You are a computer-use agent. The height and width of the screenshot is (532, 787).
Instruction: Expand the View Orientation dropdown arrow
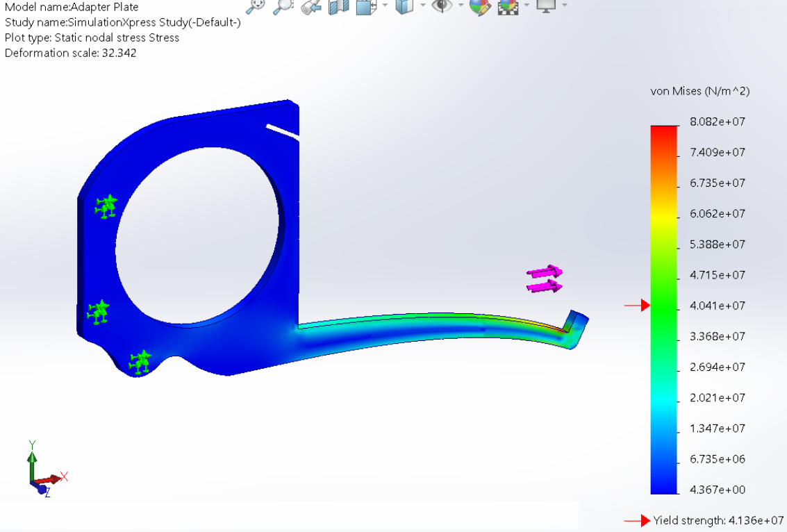tap(385, 6)
